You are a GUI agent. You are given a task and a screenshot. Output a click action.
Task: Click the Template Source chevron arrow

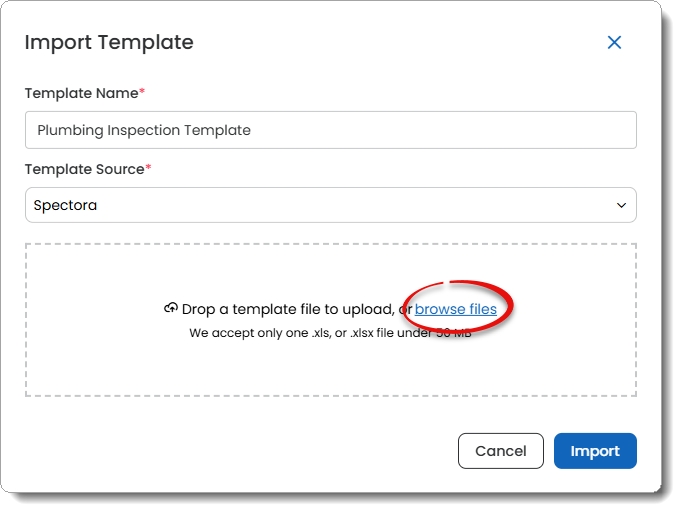[x=621, y=206]
